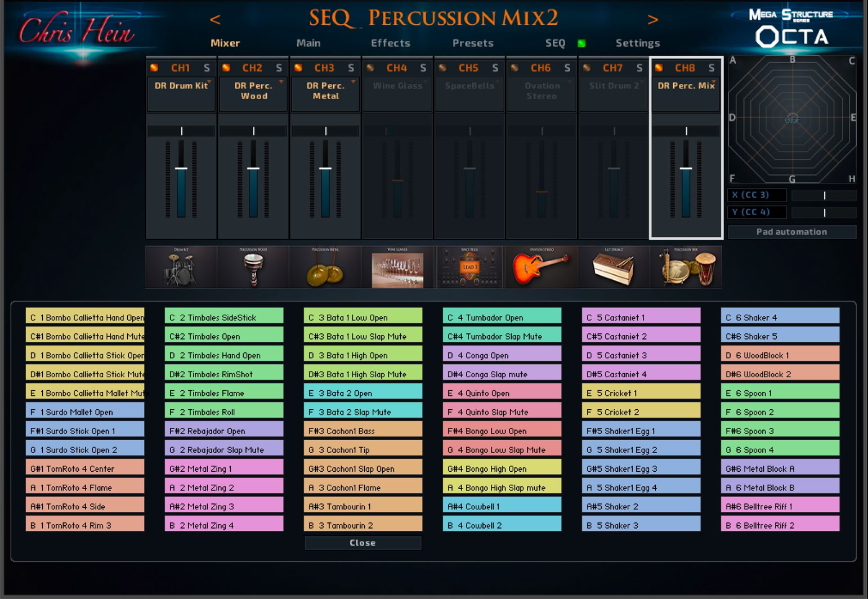Select the Drum Kit instrument image
The image size is (868, 599).
[181, 267]
